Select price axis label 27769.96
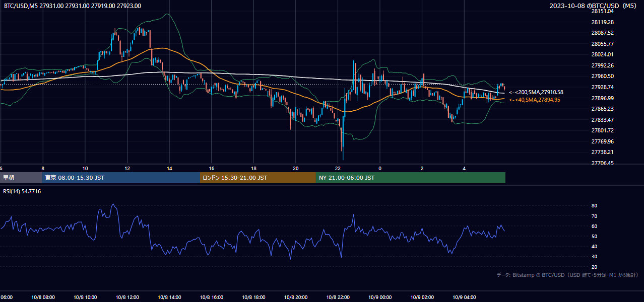This screenshot has width=644, height=302. click(602, 141)
